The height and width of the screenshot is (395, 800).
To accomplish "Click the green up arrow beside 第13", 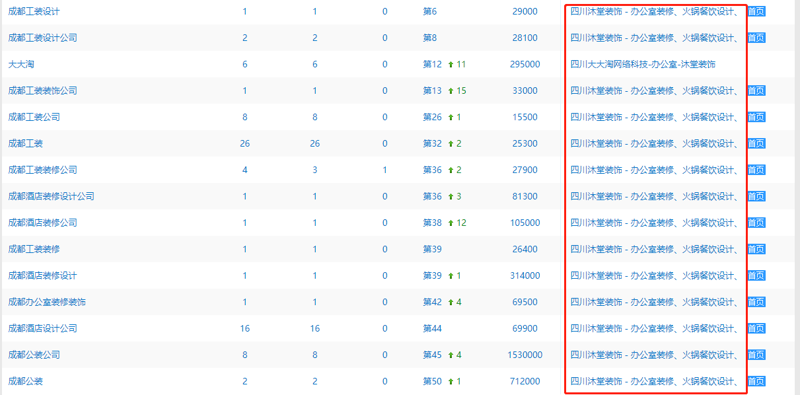I will (451, 91).
